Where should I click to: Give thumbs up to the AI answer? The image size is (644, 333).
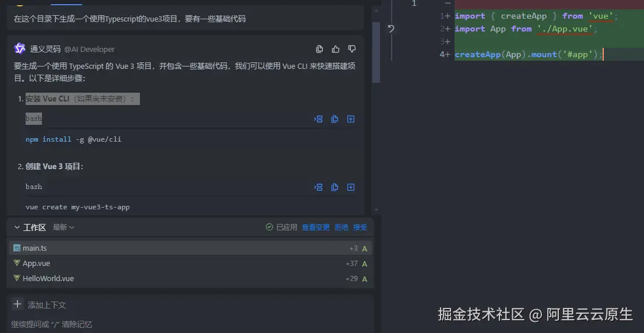(336, 49)
